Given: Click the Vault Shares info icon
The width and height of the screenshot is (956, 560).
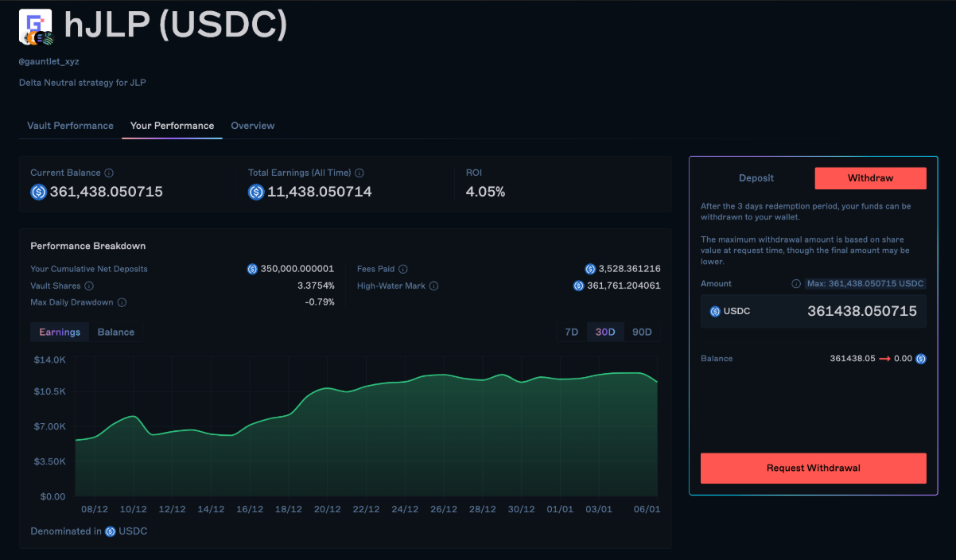Looking at the screenshot, I should click(x=89, y=286).
